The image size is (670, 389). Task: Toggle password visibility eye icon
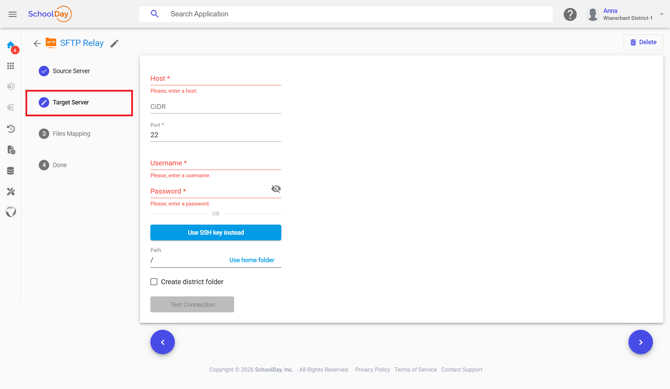276,189
